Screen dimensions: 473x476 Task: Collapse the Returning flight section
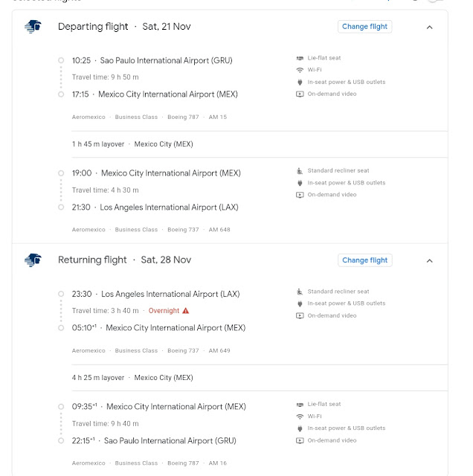click(x=429, y=260)
